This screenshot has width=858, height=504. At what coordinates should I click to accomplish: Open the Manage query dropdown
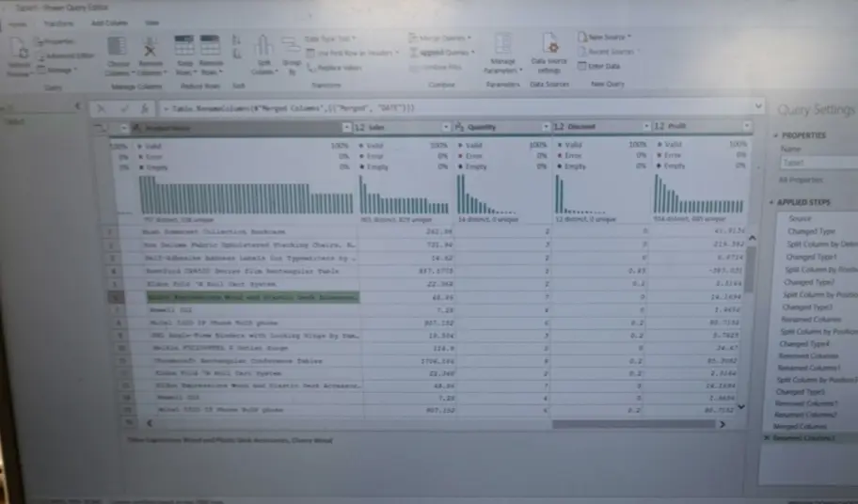pos(58,70)
